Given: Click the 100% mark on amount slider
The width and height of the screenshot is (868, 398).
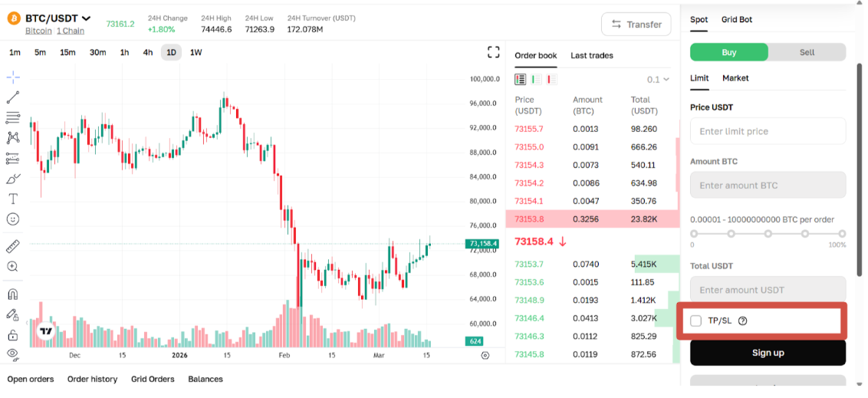Looking at the screenshot, I should 842,234.
